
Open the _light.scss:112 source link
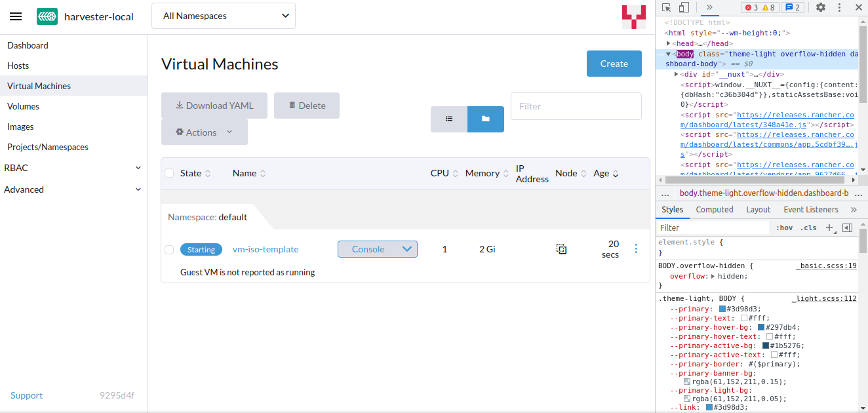[x=825, y=298]
